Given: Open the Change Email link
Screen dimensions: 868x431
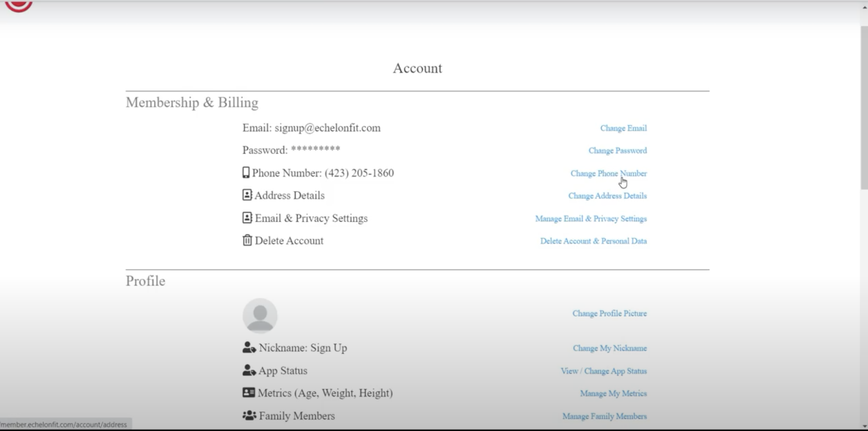Looking at the screenshot, I should (623, 128).
